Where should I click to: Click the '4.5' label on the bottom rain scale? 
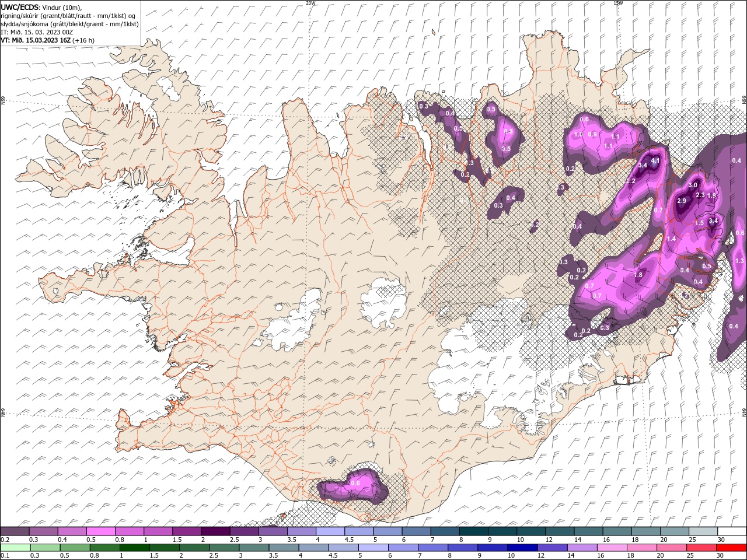pos(333,556)
